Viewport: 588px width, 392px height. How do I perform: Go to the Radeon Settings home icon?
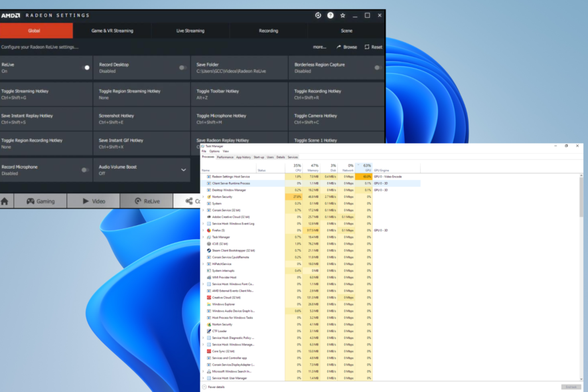(x=5, y=201)
